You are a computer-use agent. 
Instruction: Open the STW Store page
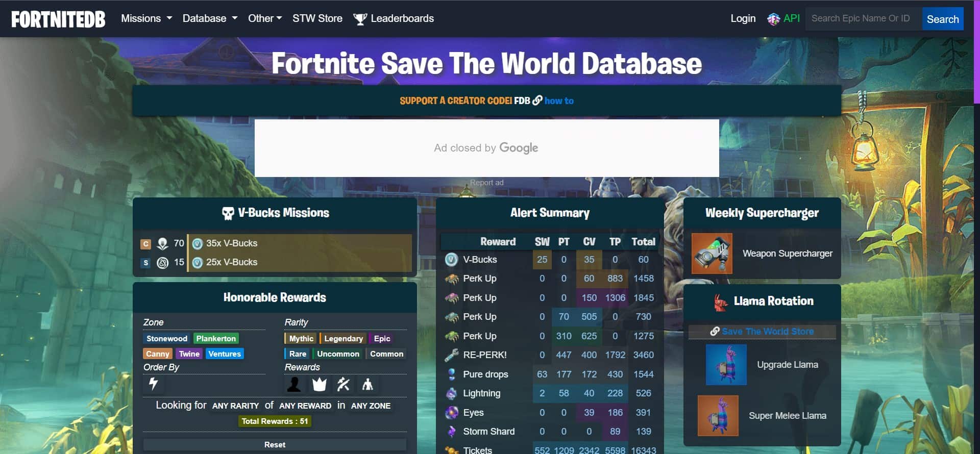pyautogui.click(x=317, y=19)
